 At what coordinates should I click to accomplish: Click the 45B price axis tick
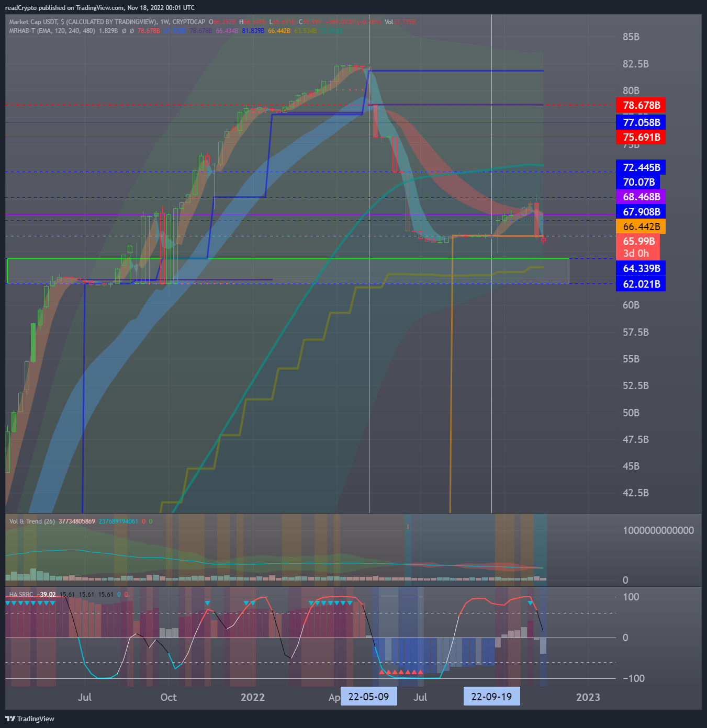click(631, 466)
